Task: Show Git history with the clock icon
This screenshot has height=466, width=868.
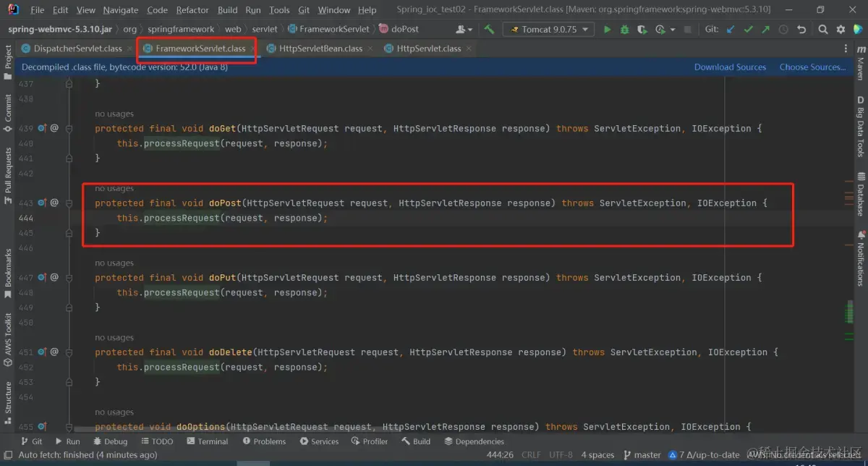Action: point(783,29)
